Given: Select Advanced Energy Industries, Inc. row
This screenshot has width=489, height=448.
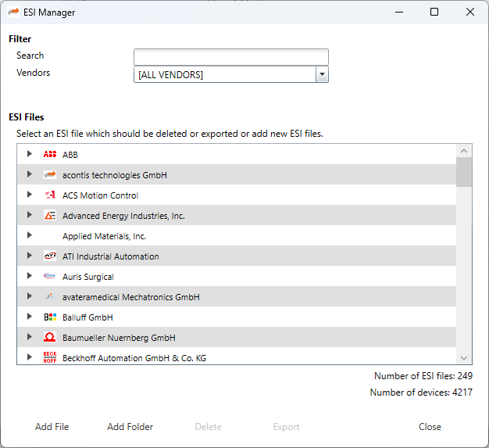Looking at the screenshot, I should [x=237, y=215].
